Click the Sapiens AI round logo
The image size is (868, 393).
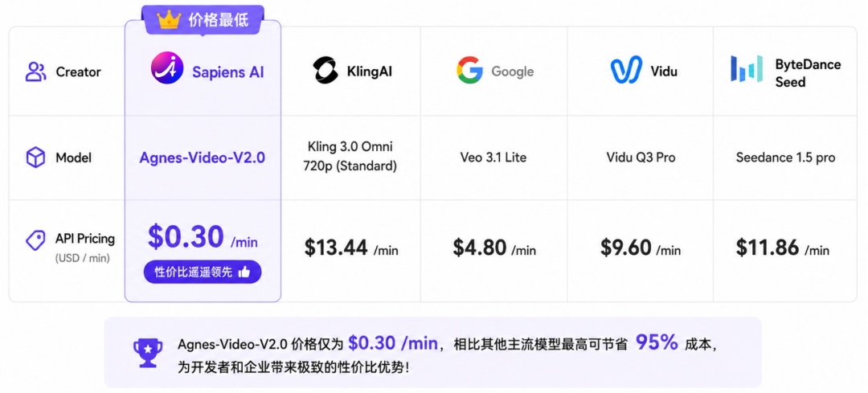click(167, 68)
